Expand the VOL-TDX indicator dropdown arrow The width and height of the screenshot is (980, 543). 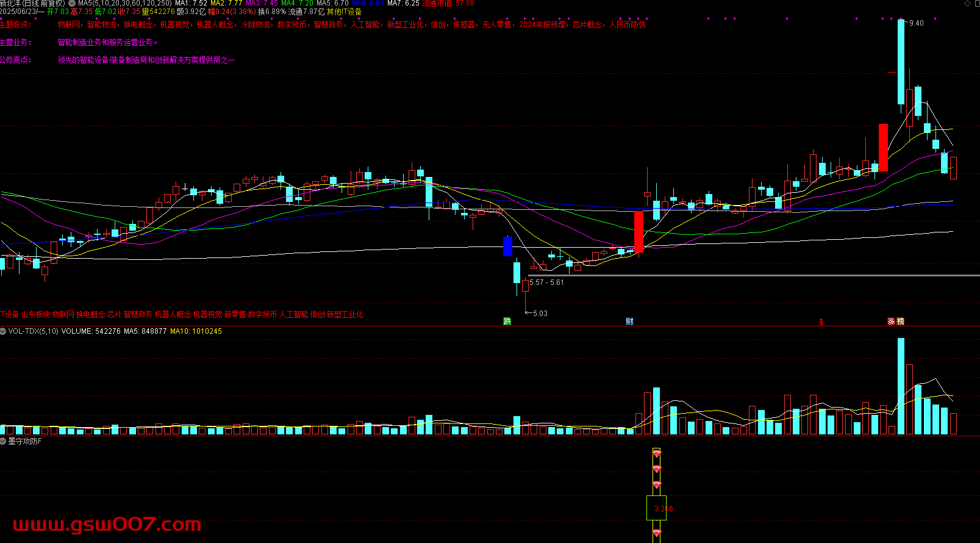pos(4,331)
